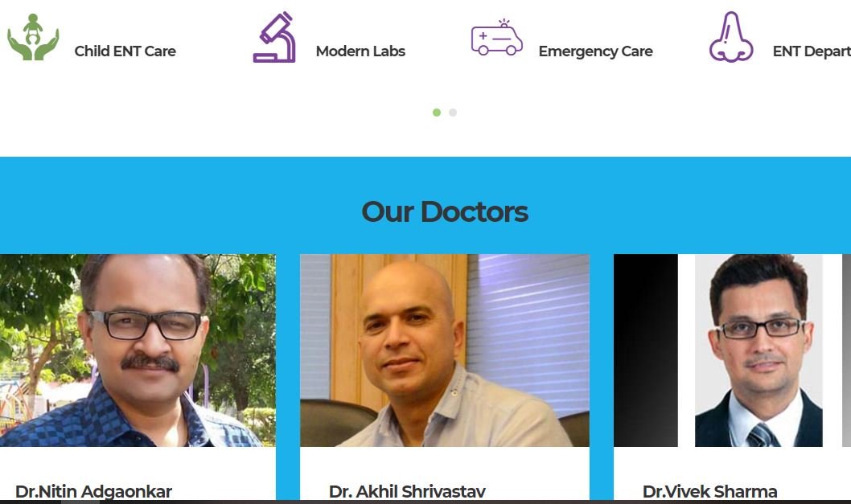Click Dr. Nitin Adgaonkar's photo
Screen dimensions: 851x504
(138, 350)
